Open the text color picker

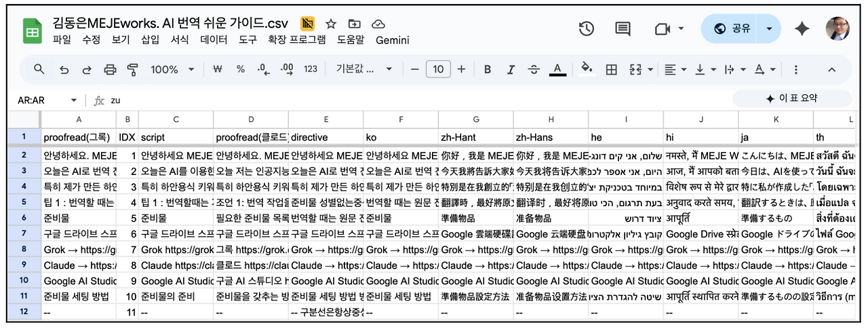[557, 69]
